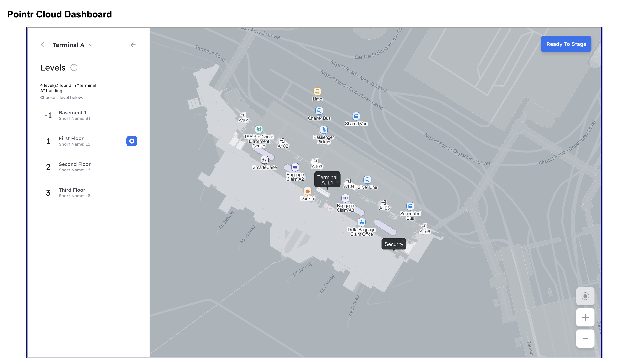637x364 pixels.
Task: Click the back navigation arrow
Action: coord(43,45)
